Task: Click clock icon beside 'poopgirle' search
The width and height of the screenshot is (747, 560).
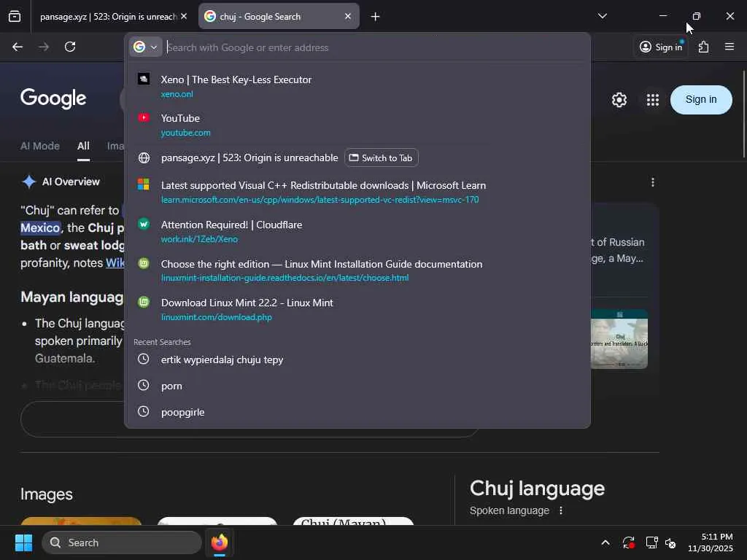Action: tap(144, 411)
